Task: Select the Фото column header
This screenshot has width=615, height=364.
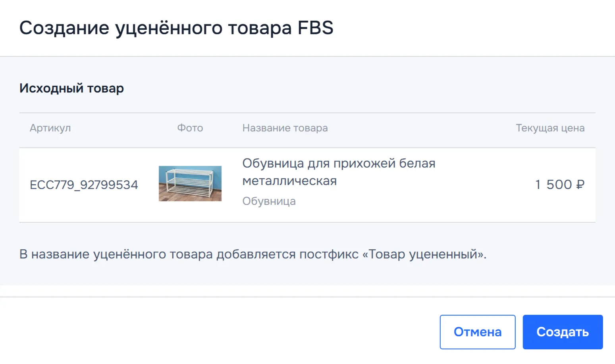Action: pos(190,128)
